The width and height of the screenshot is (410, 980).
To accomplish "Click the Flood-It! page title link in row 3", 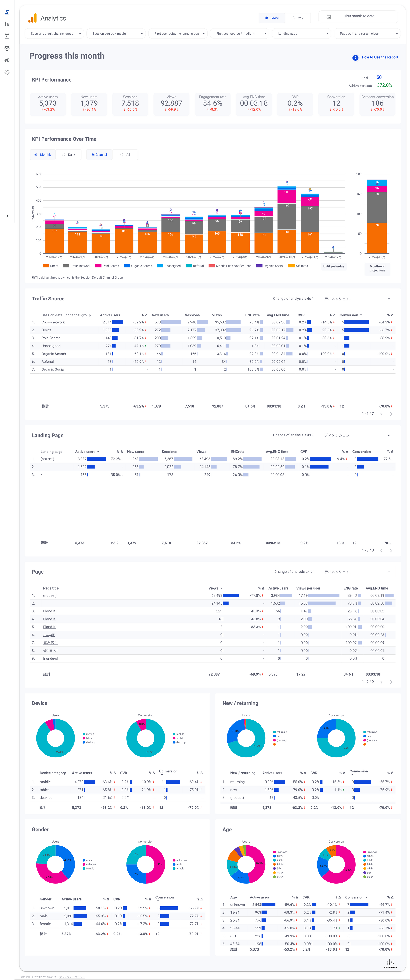I will click(x=50, y=611).
